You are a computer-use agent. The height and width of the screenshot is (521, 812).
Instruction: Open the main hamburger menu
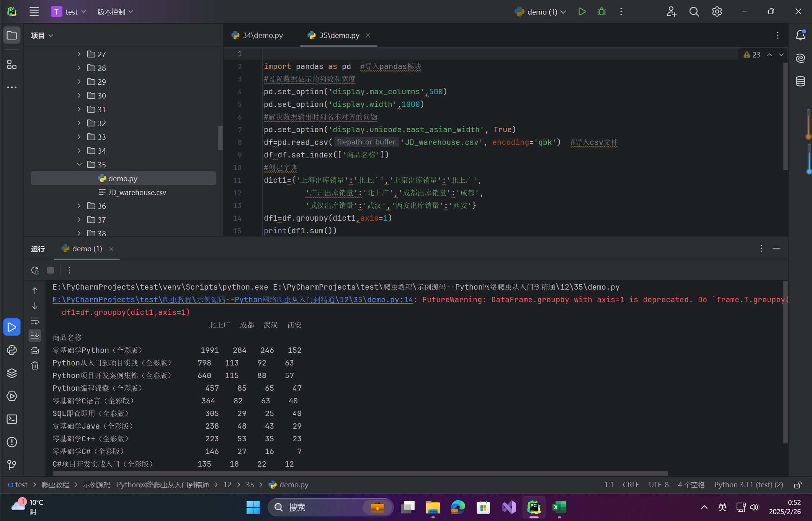34,12
